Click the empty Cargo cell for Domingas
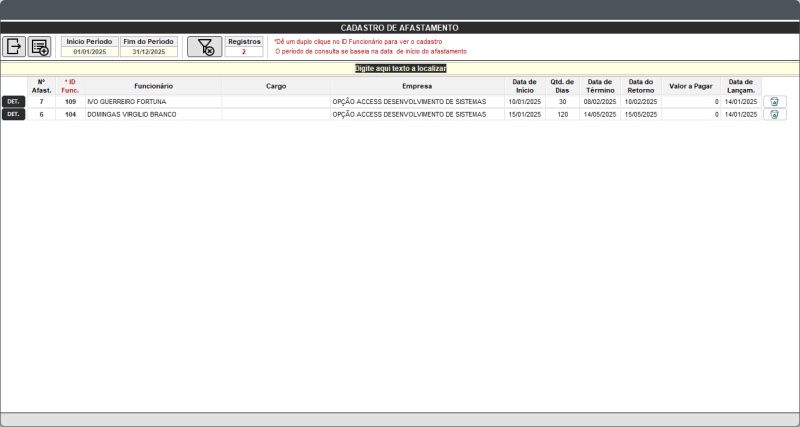The height and width of the screenshot is (427, 800). pyautogui.click(x=276, y=115)
